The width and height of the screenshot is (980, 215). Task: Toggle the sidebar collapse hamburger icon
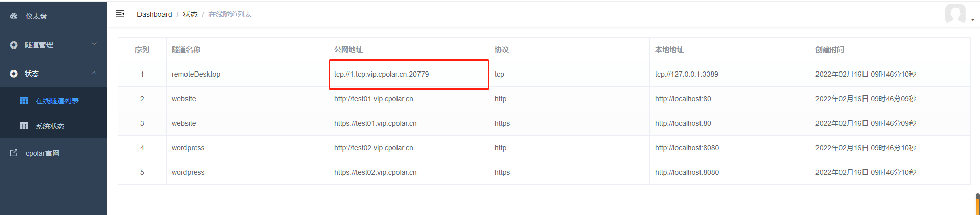[120, 14]
